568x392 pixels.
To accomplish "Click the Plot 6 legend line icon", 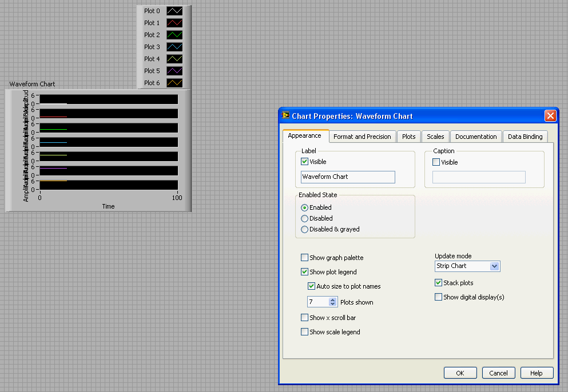I will [x=174, y=83].
